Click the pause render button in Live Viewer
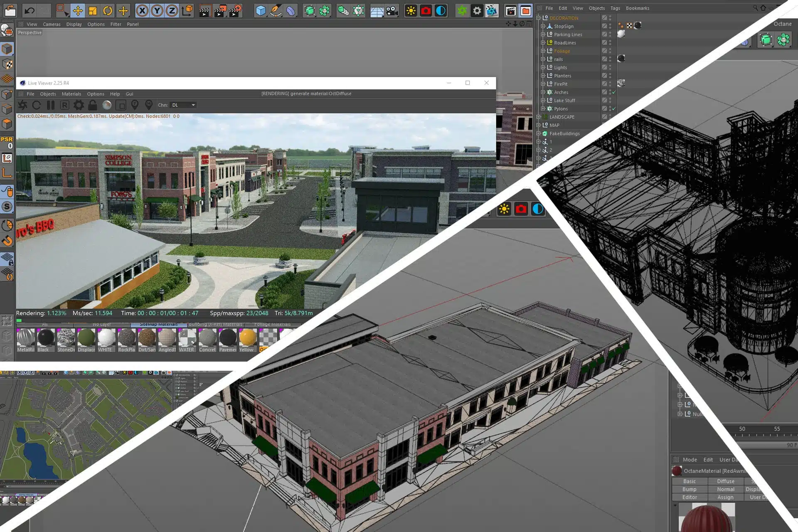 pos(50,105)
